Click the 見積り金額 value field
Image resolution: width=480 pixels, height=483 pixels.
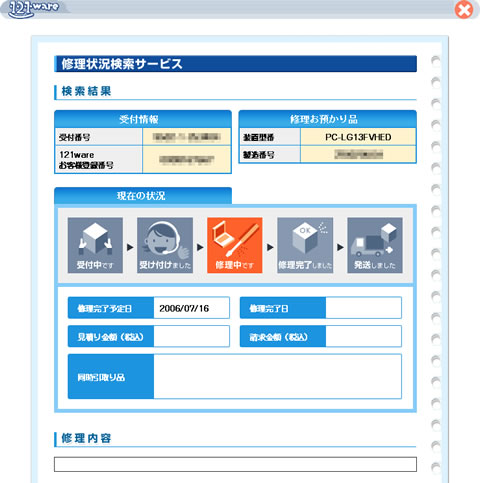[x=192, y=337]
